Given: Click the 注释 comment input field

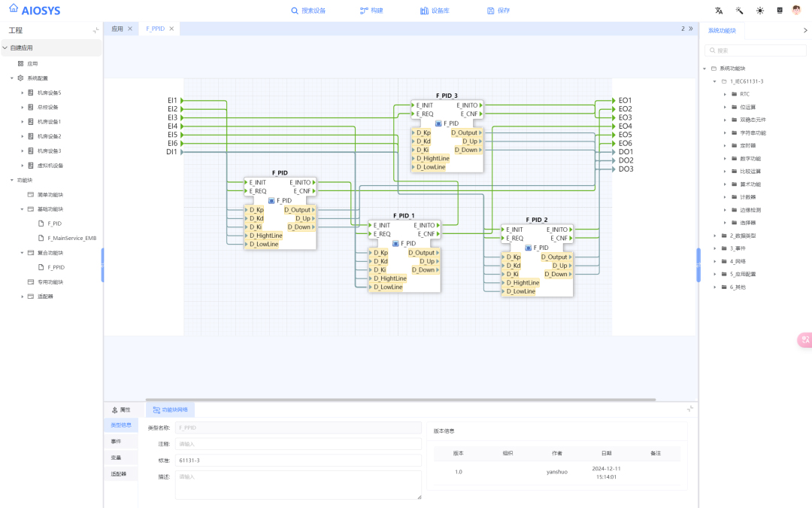Looking at the screenshot, I should point(298,444).
